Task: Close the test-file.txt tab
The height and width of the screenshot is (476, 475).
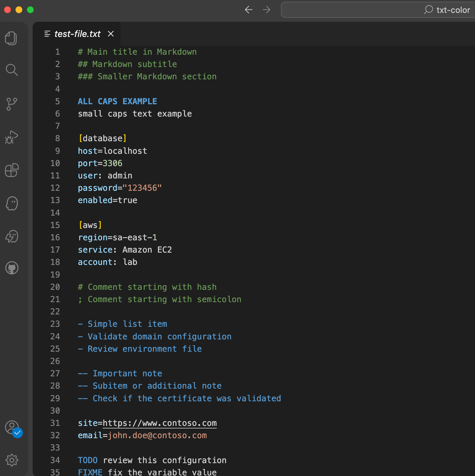Action: point(111,34)
